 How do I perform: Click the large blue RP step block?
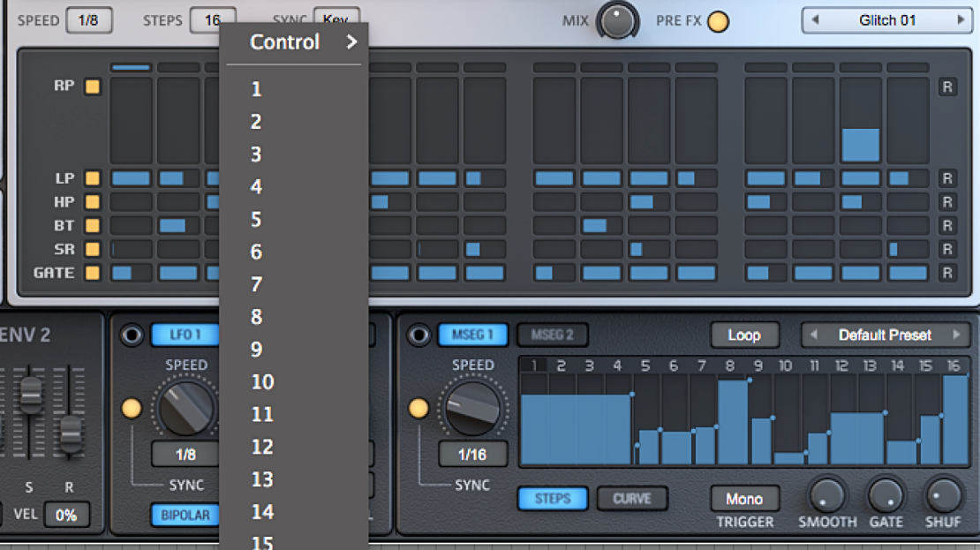point(861,145)
